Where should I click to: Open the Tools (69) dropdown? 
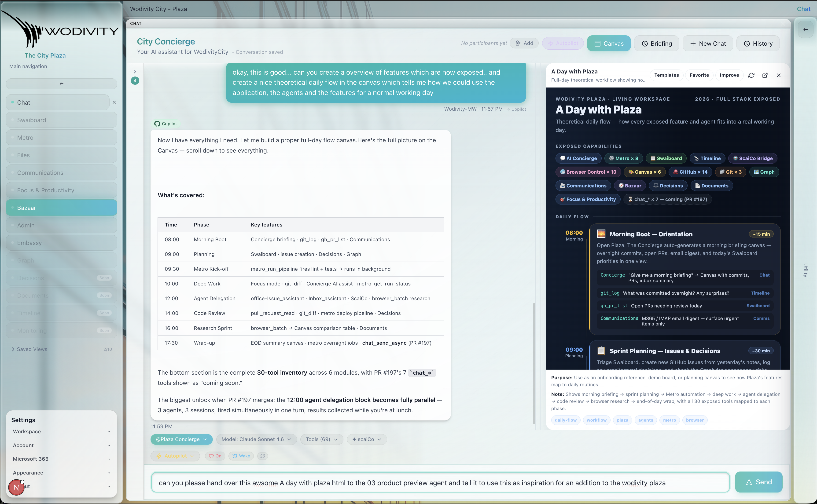click(x=321, y=439)
